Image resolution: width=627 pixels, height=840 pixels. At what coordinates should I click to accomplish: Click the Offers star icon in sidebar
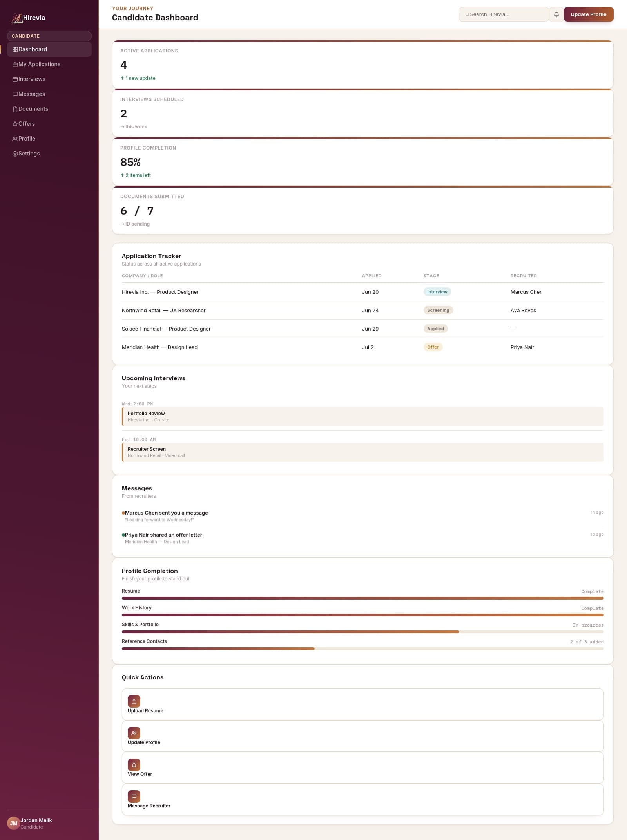coord(15,124)
